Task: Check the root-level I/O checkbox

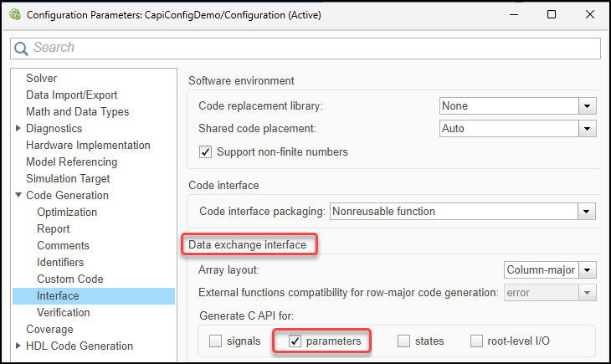Action: click(476, 341)
